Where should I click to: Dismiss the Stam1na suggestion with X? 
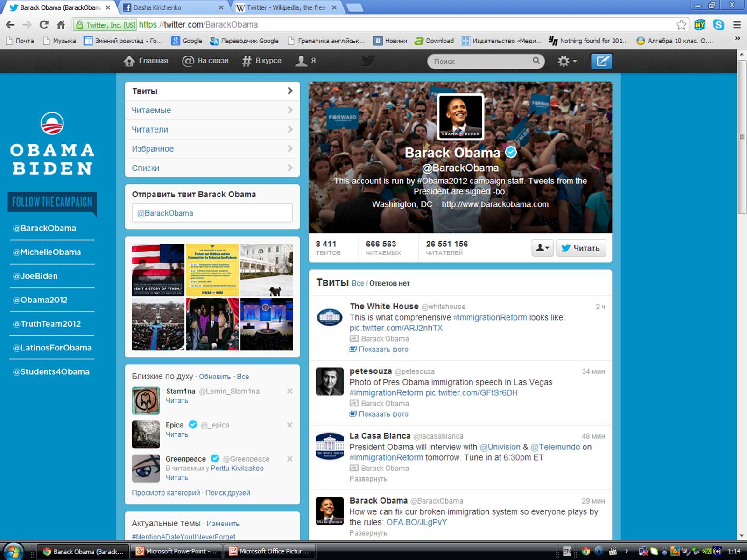click(x=289, y=391)
